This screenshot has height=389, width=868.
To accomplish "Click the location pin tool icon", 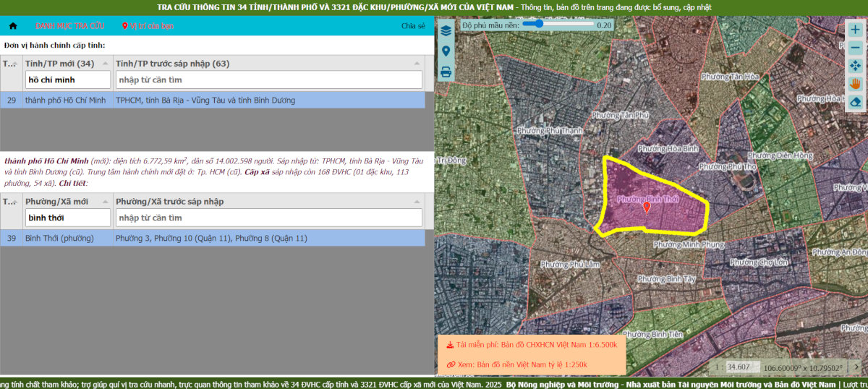I will click(x=446, y=51).
